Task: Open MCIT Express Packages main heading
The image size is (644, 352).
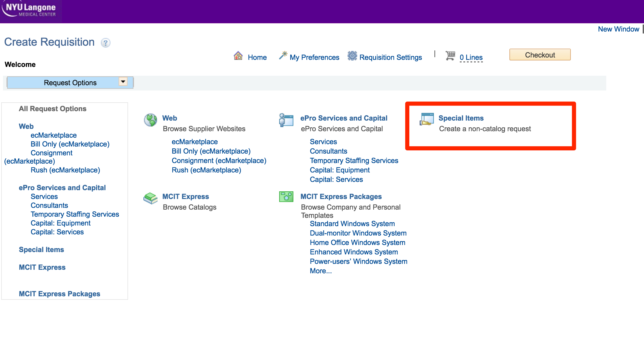Action: pos(341,197)
